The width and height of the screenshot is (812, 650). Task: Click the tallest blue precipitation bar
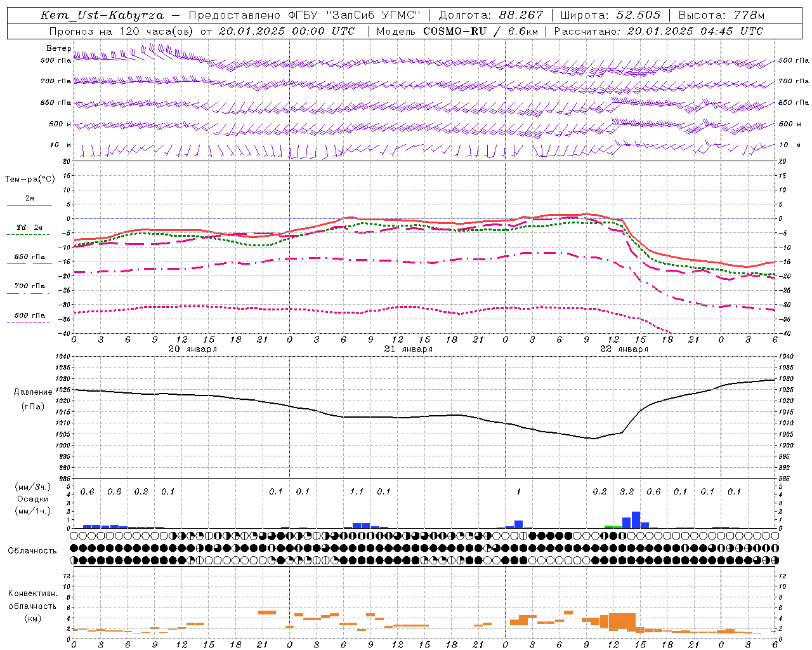[636, 520]
